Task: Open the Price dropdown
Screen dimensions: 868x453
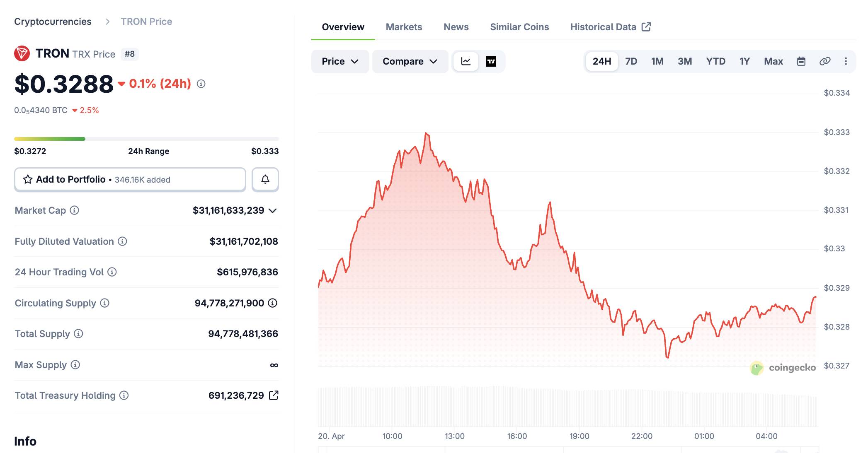Action: [340, 61]
